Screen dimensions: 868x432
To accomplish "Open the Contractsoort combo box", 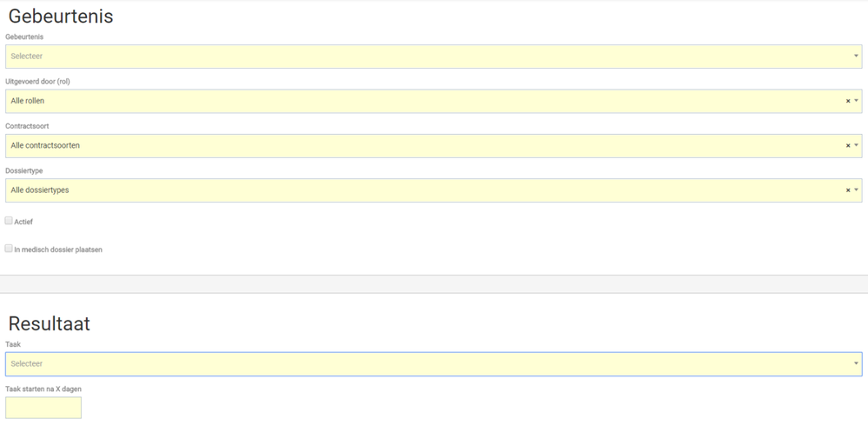I will (x=426, y=146).
